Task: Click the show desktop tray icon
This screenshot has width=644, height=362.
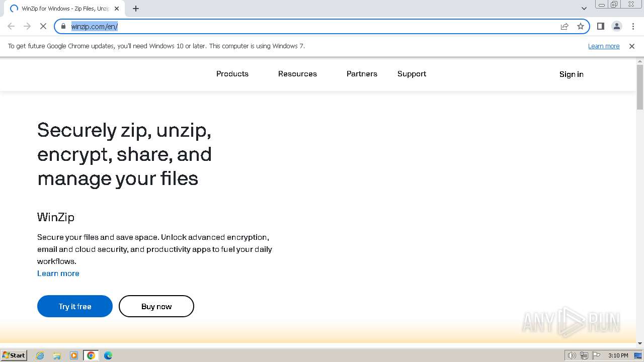Action: (638, 355)
